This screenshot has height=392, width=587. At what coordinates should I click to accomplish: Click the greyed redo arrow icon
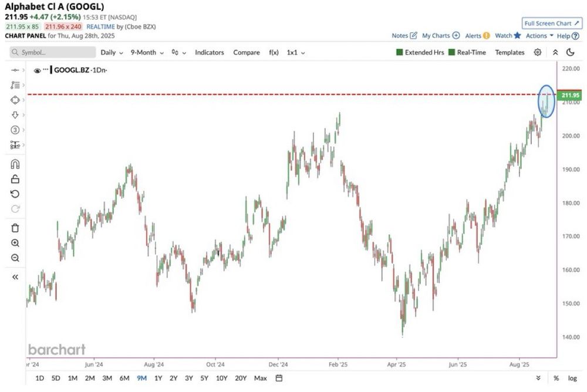pos(15,209)
